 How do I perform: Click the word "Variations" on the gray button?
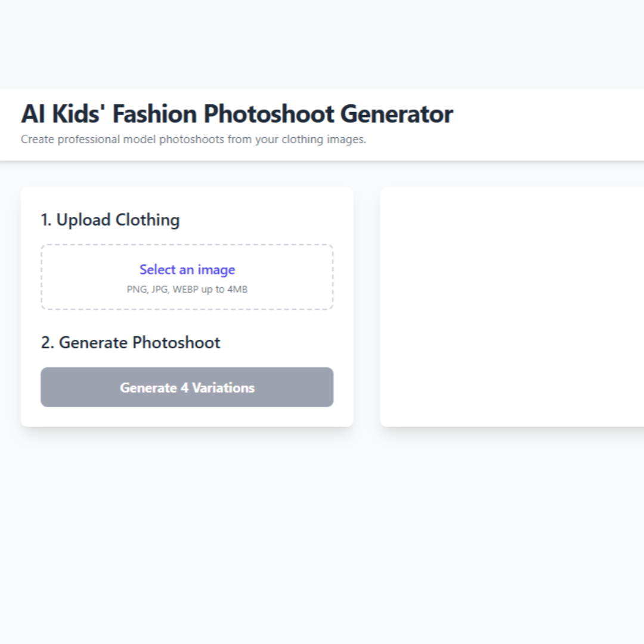point(223,388)
